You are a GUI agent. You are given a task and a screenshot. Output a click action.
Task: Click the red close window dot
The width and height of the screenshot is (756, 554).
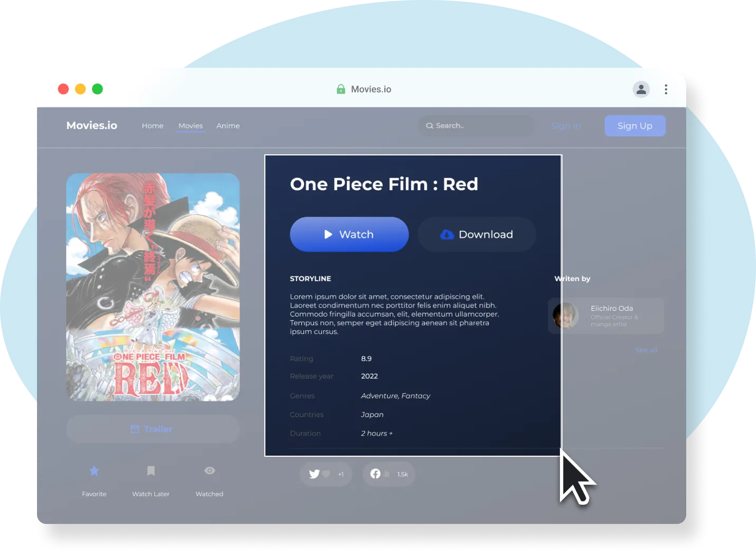click(63, 89)
